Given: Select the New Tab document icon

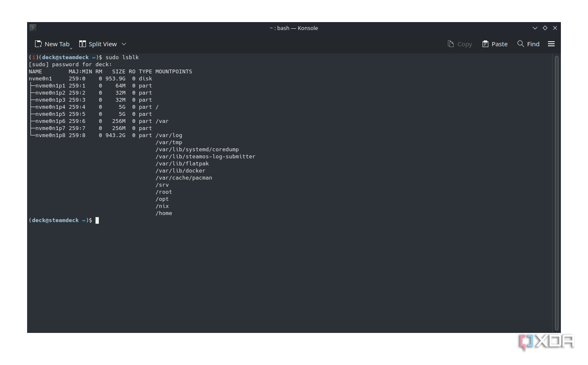Looking at the screenshot, I should [38, 44].
